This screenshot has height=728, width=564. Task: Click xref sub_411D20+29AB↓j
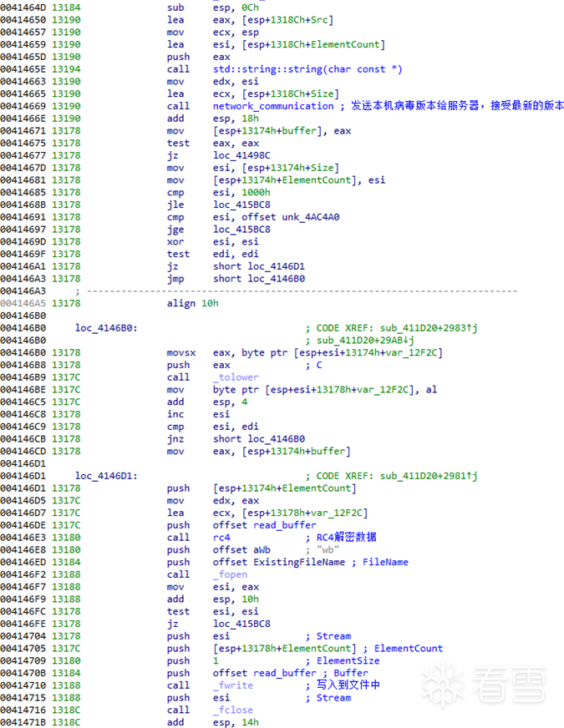(365, 341)
